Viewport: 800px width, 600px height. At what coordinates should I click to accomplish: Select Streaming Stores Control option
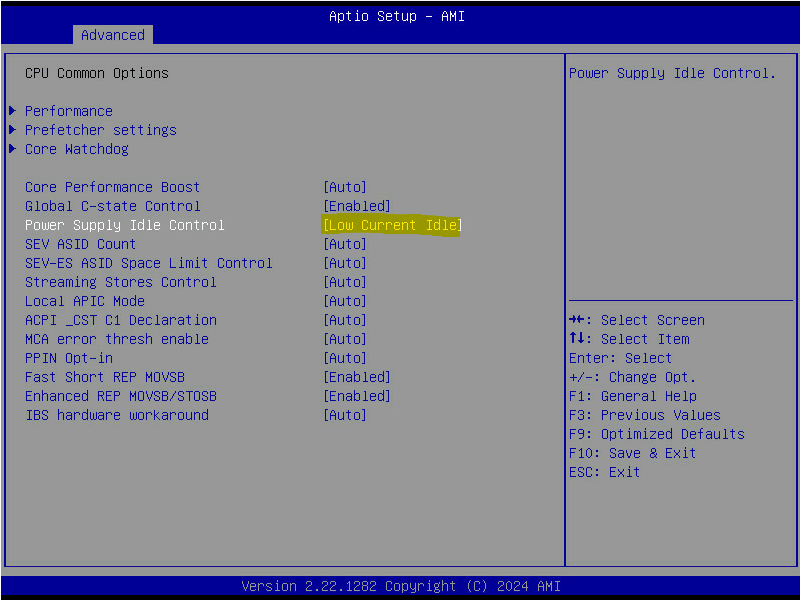click(120, 282)
